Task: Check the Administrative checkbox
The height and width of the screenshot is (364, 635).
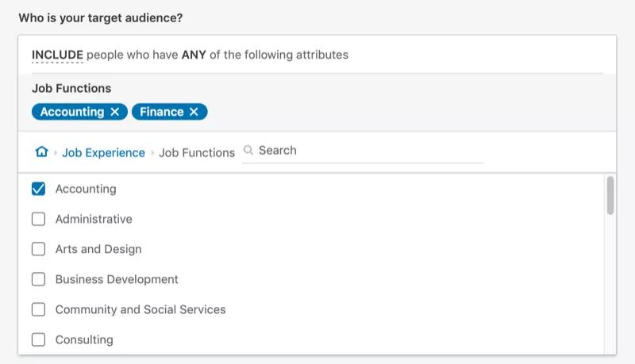Action: click(x=38, y=219)
